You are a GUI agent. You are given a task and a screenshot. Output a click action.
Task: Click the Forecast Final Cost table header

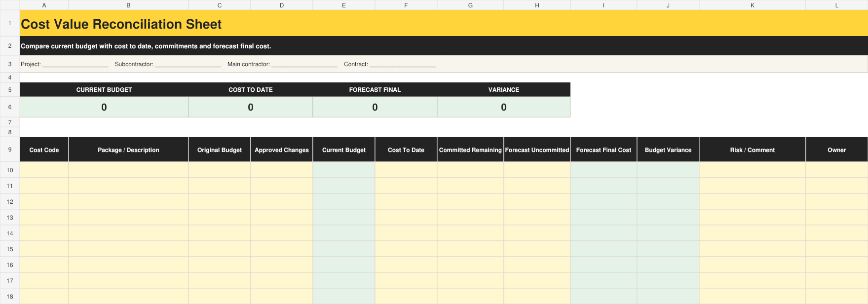[604, 150]
